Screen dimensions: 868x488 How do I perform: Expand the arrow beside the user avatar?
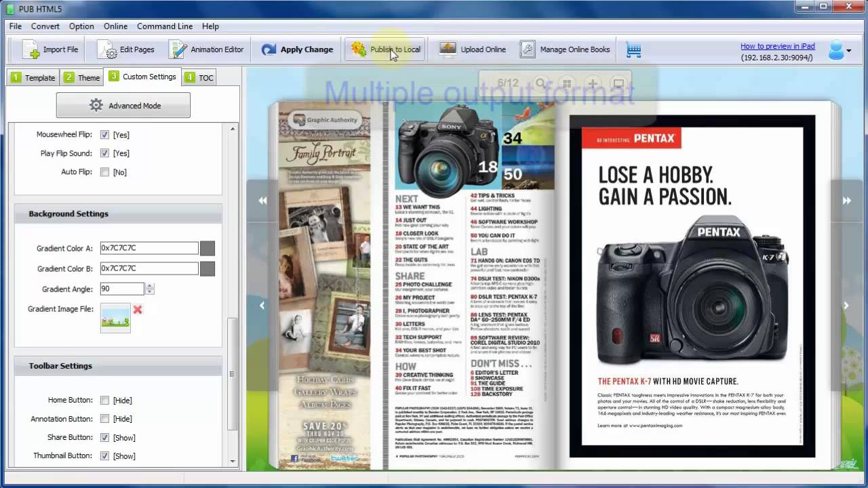[850, 51]
